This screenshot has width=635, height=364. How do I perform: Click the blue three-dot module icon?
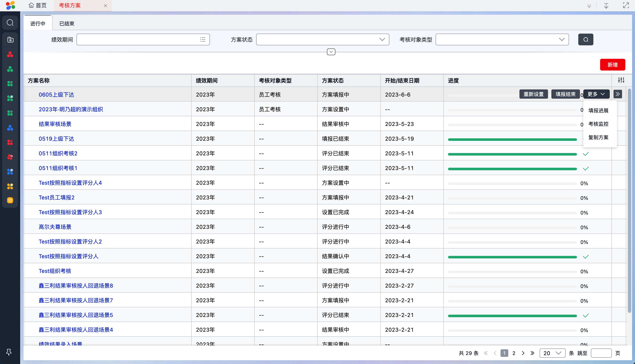(x=10, y=128)
